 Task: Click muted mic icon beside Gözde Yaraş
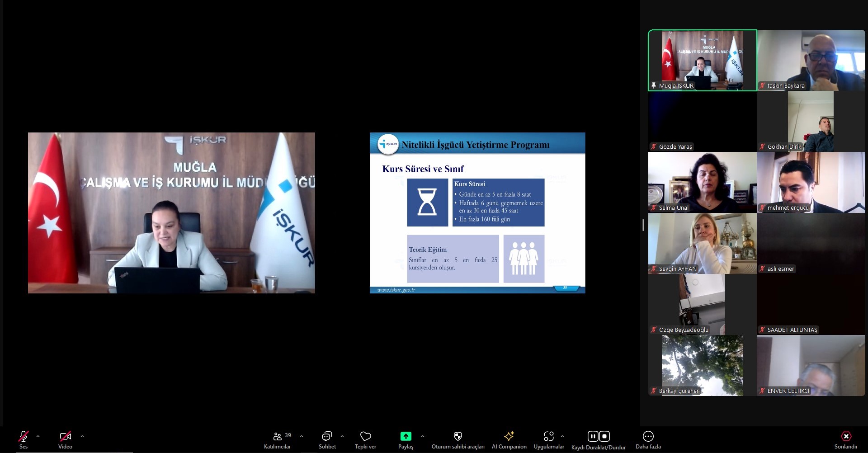click(654, 146)
